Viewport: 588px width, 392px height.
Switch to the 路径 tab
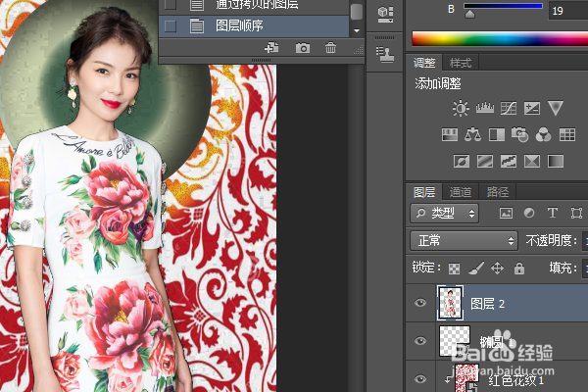click(497, 192)
